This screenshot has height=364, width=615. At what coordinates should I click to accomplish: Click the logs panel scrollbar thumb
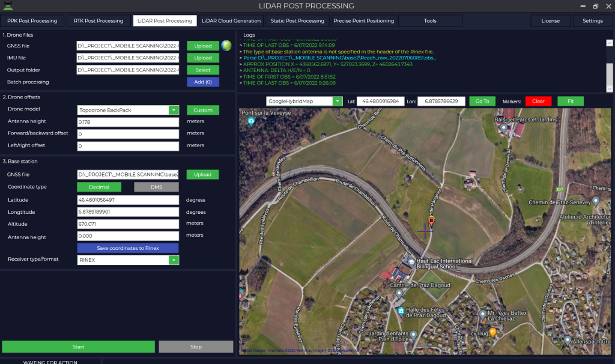pyautogui.click(x=610, y=73)
